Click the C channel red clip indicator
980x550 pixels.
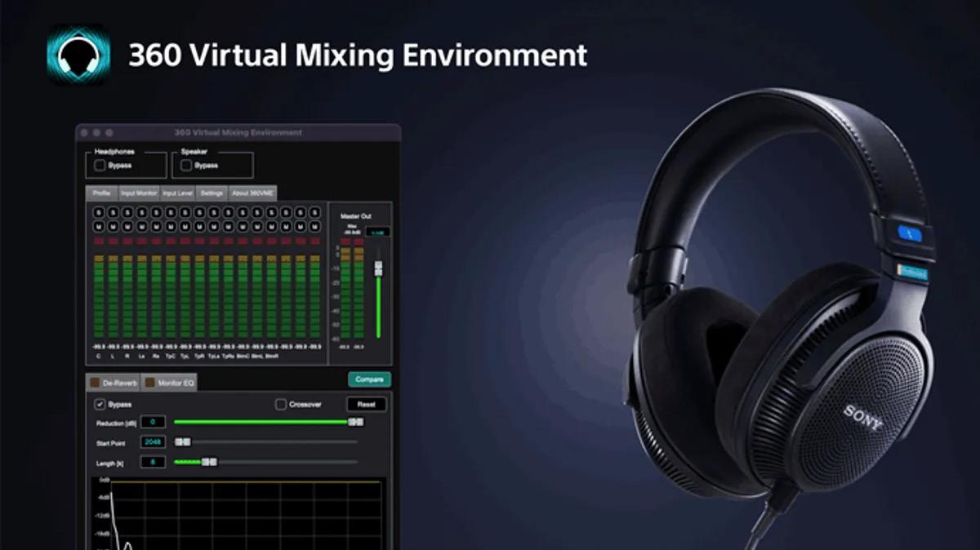99,242
